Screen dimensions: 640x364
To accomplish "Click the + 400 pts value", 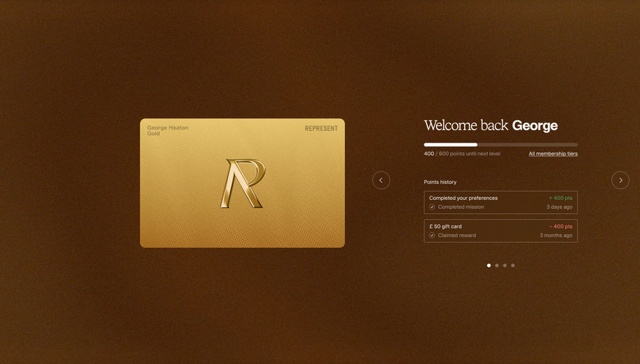I will point(561,198).
